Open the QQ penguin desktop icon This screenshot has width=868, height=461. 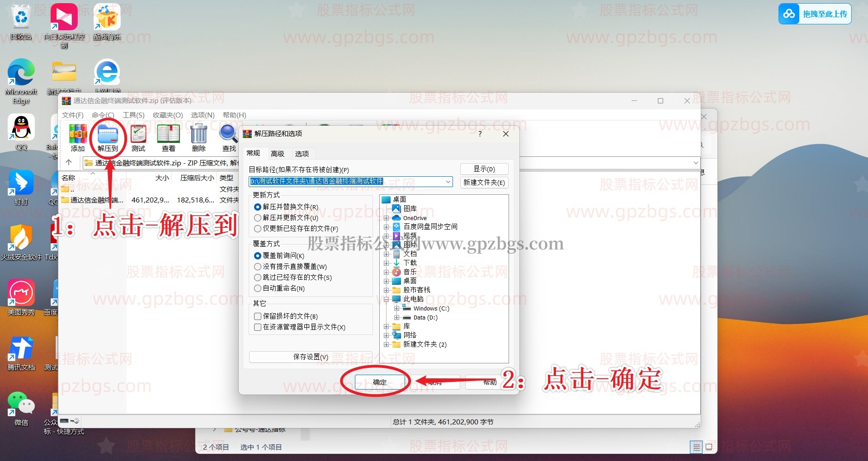[x=21, y=132]
